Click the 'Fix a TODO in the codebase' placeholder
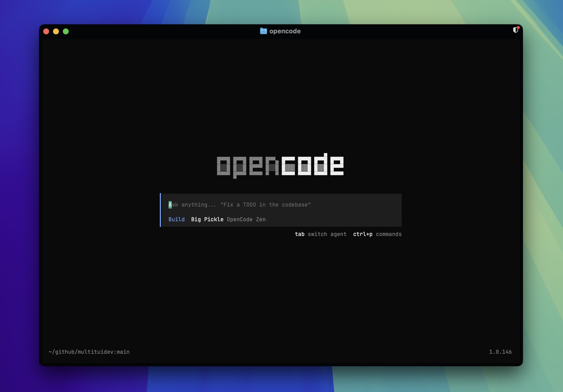The image size is (563, 392). pyautogui.click(x=266, y=205)
